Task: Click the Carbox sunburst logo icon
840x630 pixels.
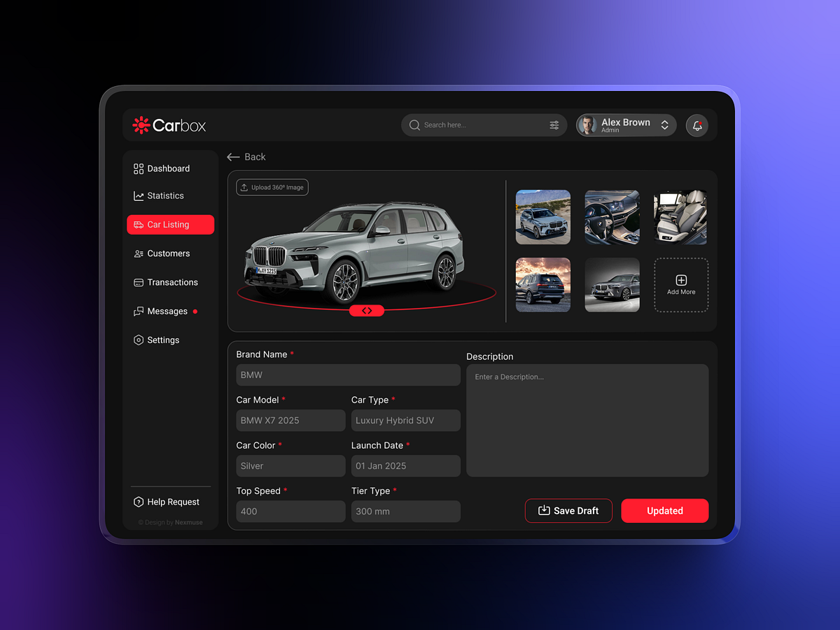Action: click(141, 125)
